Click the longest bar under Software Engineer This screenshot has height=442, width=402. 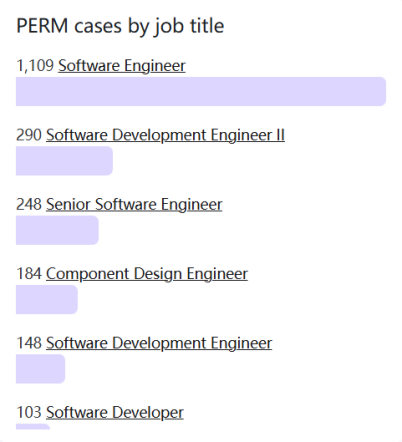pos(201,91)
